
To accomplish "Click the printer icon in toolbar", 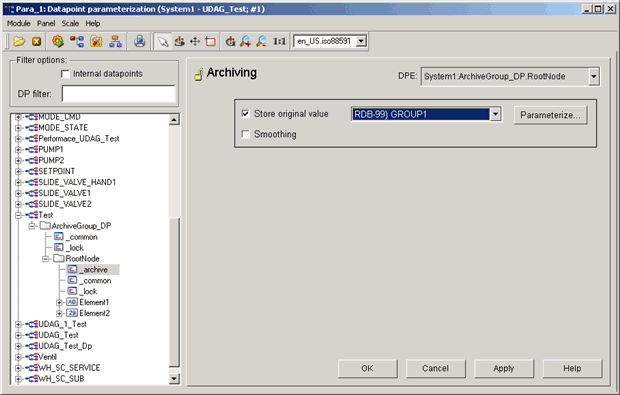I will [x=140, y=41].
